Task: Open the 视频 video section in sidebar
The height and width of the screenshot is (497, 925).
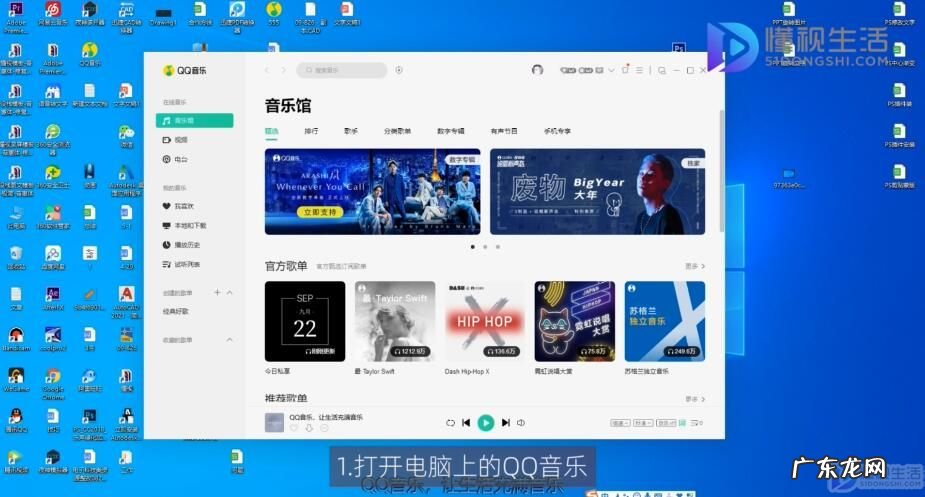Action: pos(175,140)
